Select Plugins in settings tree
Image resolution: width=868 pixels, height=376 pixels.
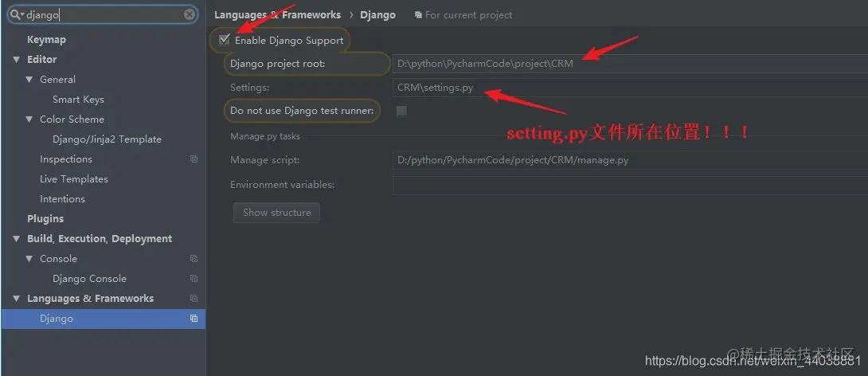click(45, 219)
